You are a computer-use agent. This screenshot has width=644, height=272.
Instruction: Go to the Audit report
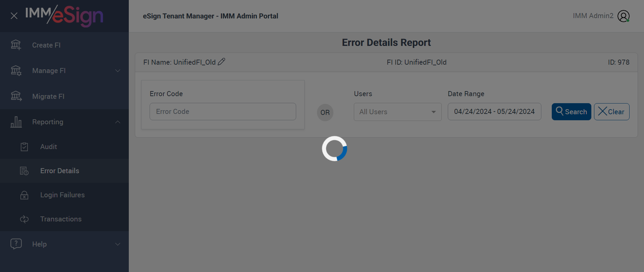[64, 147]
